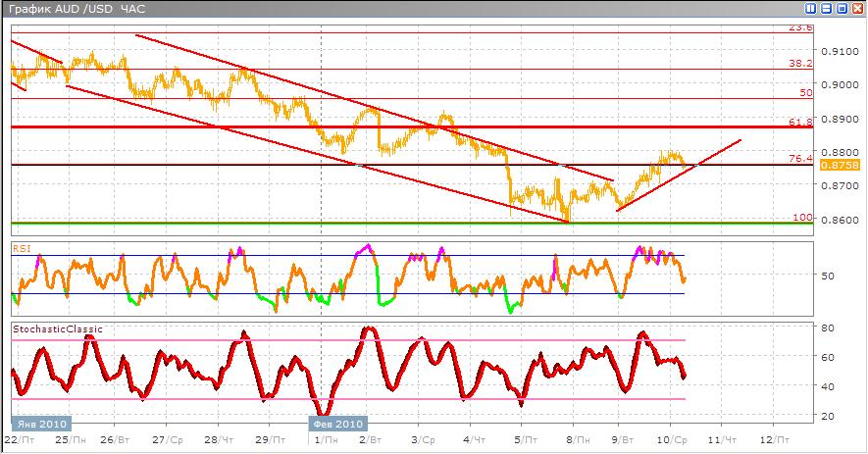
Task: Select the 76.4 Fibonacci level label
Action: pos(801,158)
